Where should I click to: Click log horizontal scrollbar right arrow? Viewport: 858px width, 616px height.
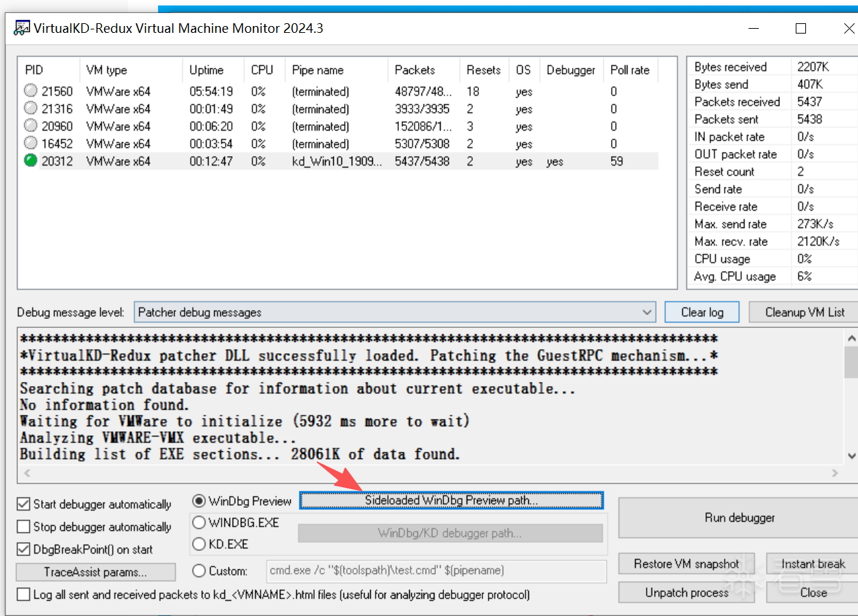coord(835,472)
